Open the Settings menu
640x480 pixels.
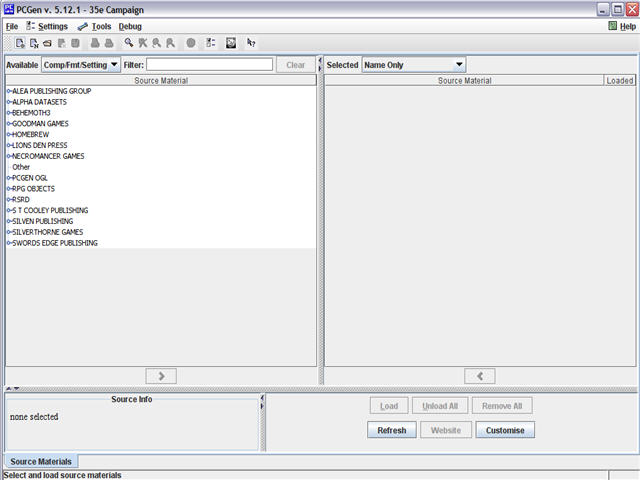pyautogui.click(x=47, y=27)
